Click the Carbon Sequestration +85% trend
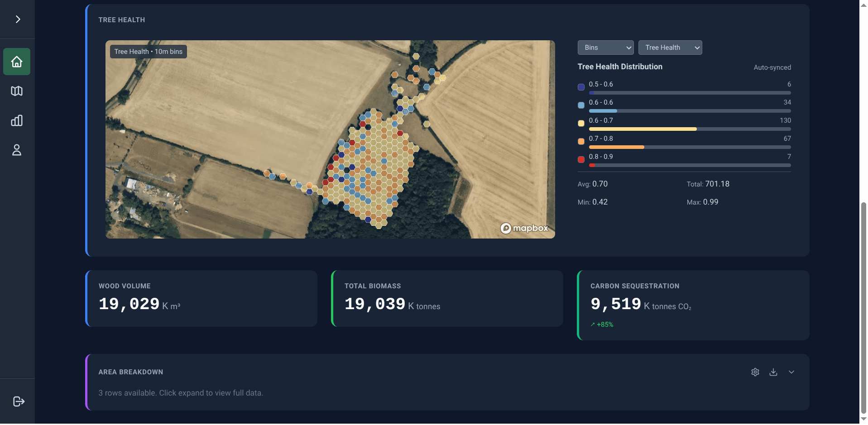The height and width of the screenshot is (425, 868). click(602, 325)
